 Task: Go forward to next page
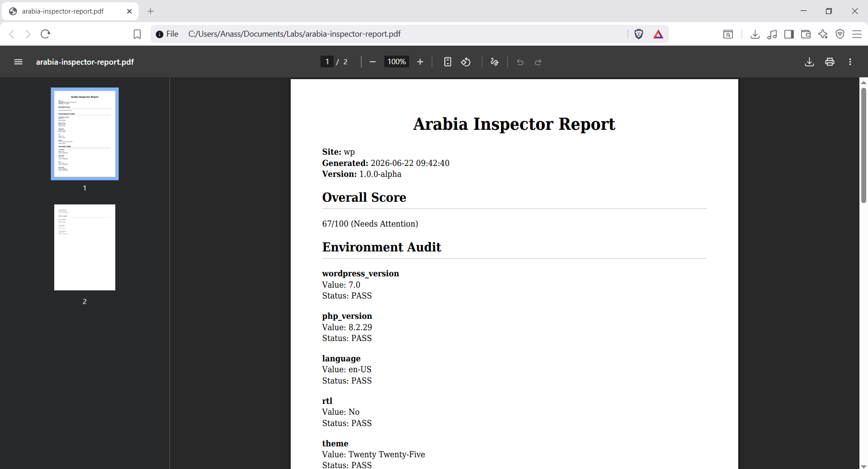[28, 34]
